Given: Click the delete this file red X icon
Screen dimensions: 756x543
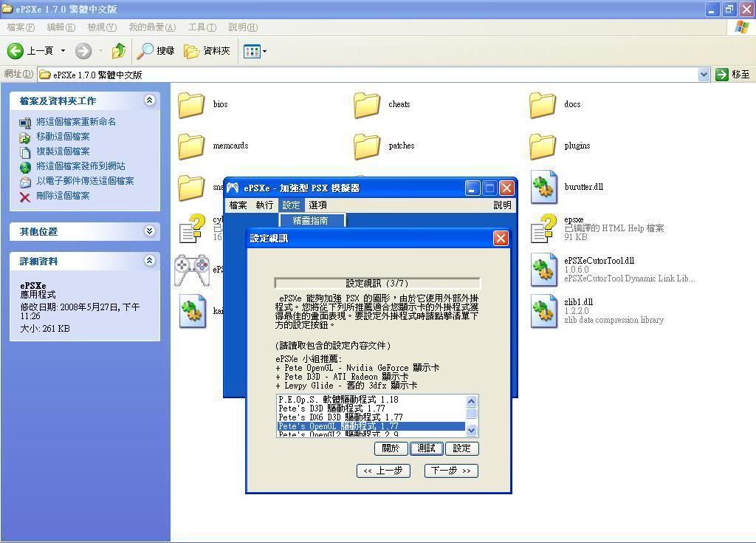Looking at the screenshot, I should pos(25,197).
